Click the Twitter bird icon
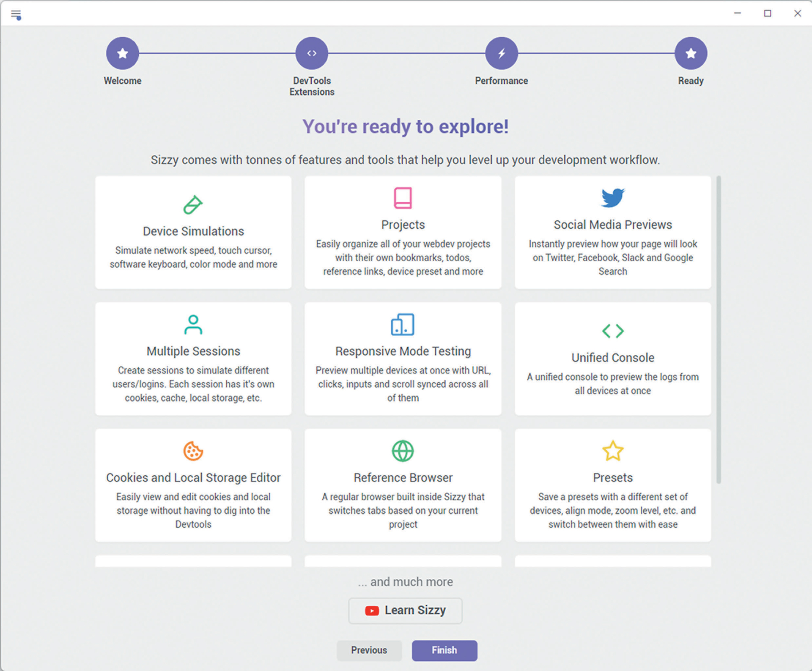This screenshot has width=812, height=671. [x=613, y=198]
